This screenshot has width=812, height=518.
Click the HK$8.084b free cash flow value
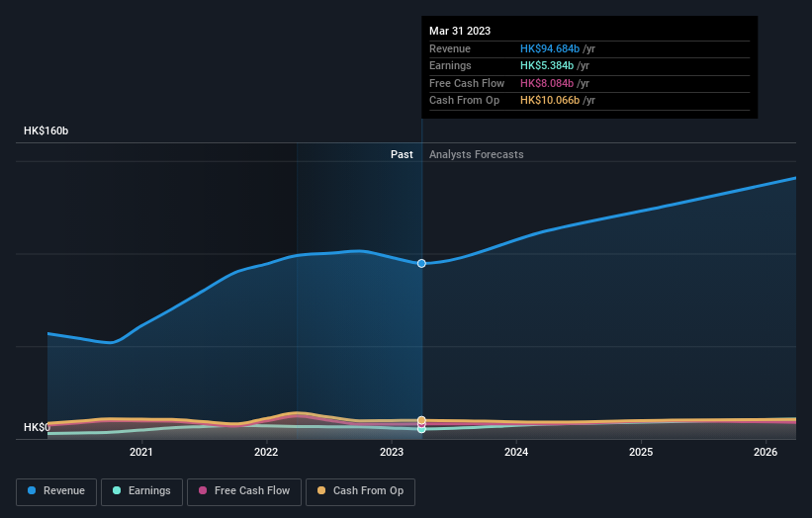point(547,83)
